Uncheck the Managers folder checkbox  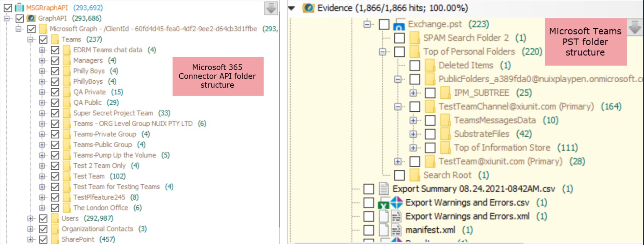(55, 60)
